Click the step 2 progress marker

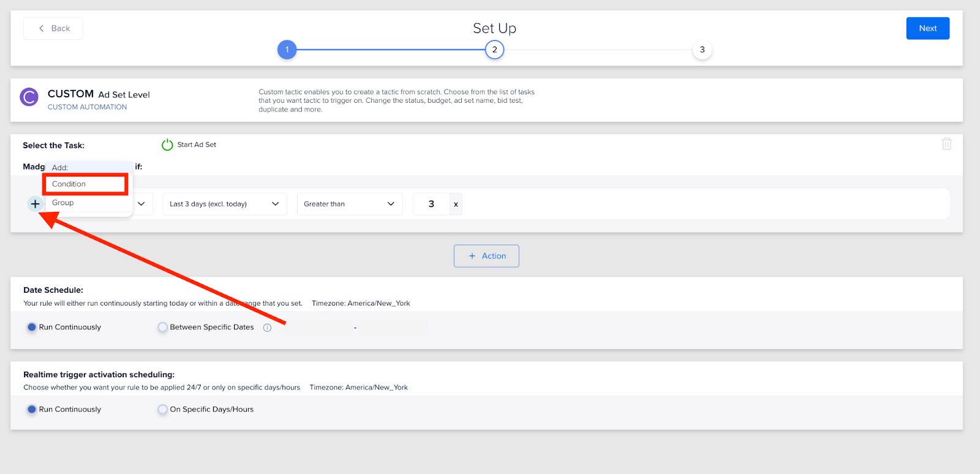[x=494, y=50]
